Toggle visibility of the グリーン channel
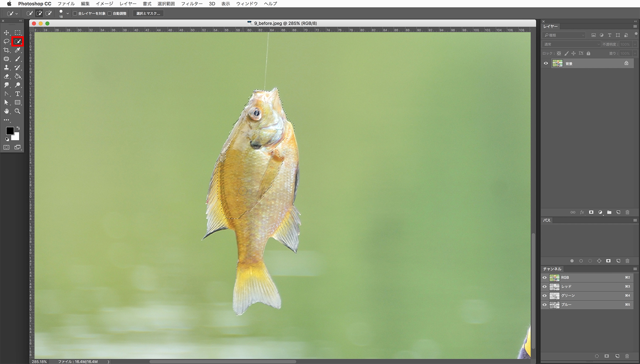Image resolution: width=640 pixels, height=364 pixels. [x=545, y=295]
